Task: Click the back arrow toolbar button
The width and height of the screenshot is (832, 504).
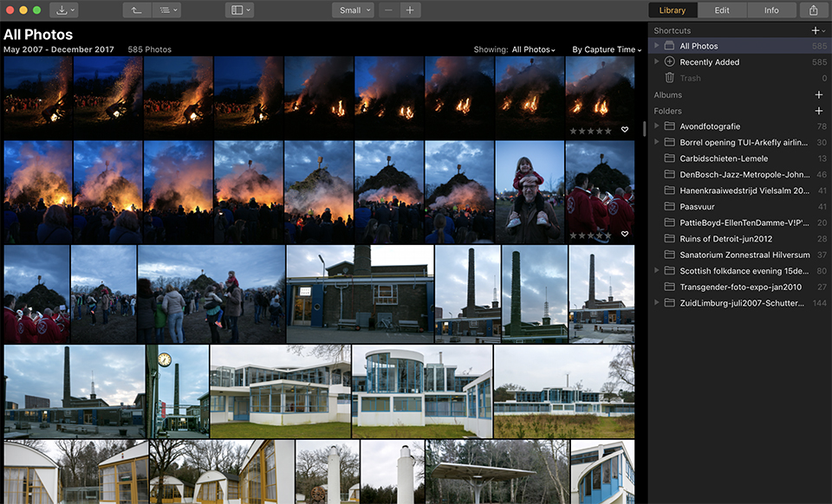Action: coord(137,10)
